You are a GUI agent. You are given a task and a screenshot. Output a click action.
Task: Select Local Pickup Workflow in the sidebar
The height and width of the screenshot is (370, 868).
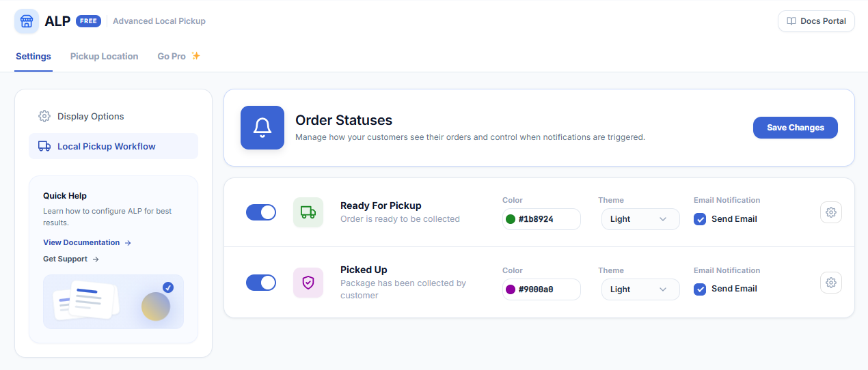click(x=113, y=146)
